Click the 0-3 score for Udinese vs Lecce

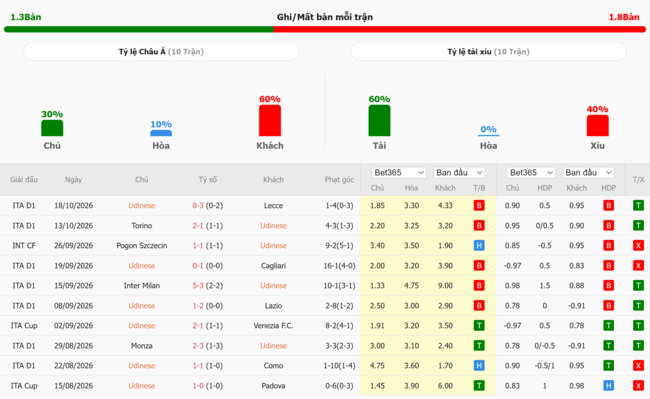coord(198,206)
